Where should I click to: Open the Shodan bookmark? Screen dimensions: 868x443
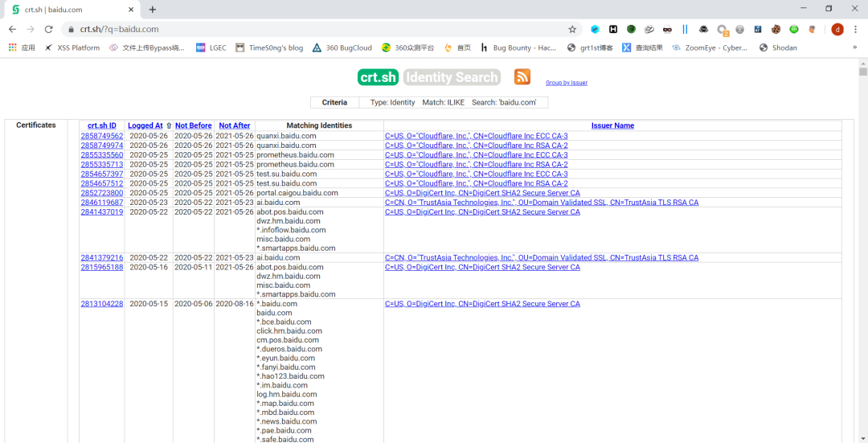pyautogui.click(x=778, y=47)
